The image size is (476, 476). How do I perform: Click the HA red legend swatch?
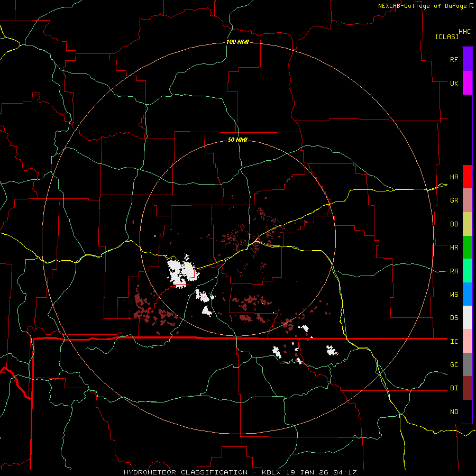[467, 177]
